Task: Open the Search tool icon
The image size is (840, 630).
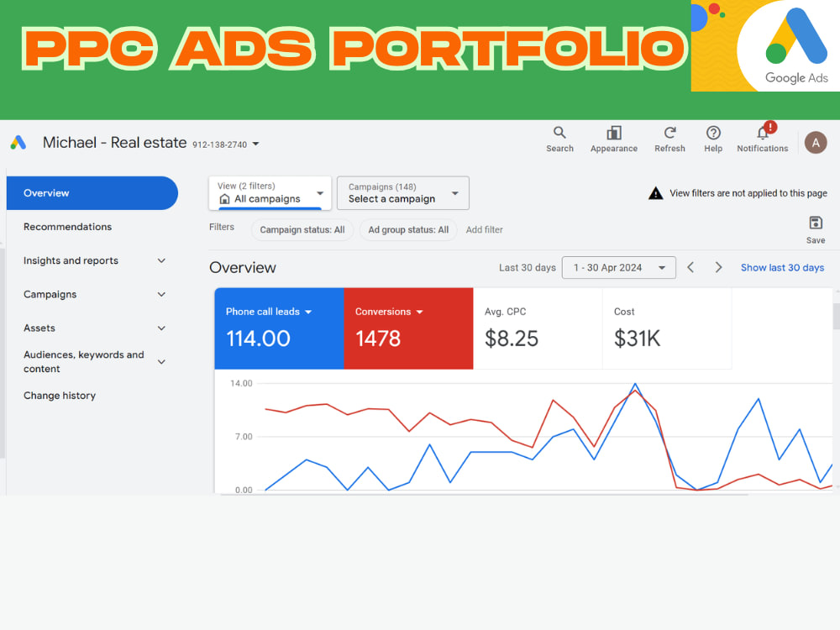Action: coord(559,133)
